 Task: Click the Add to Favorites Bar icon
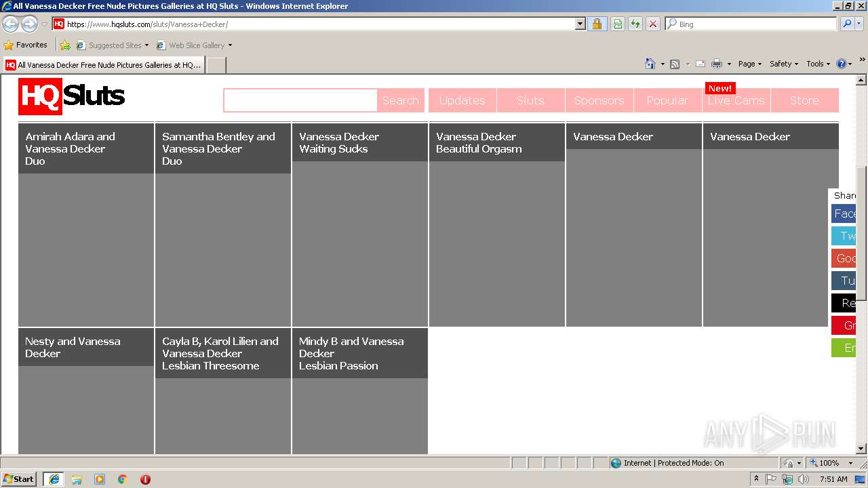pyautogui.click(x=65, y=45)
